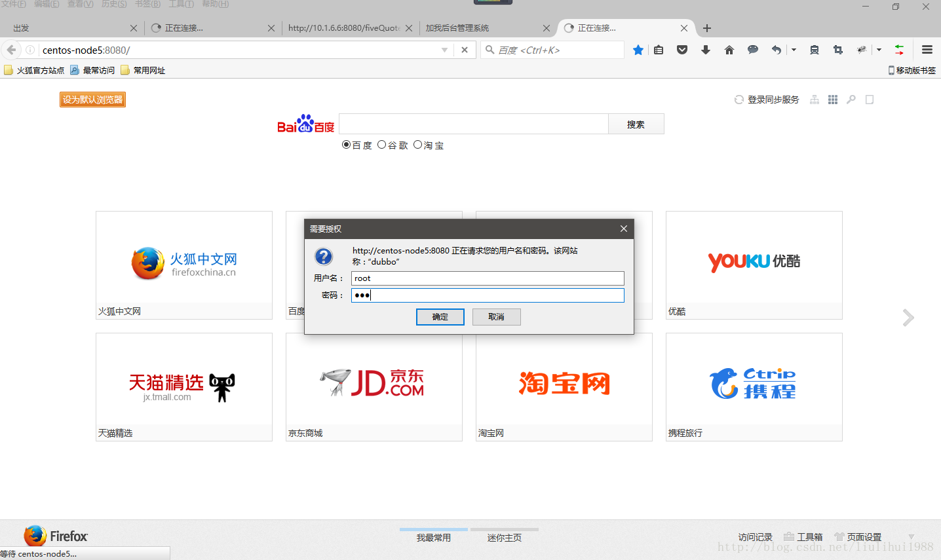Image resolution: width=941 pixels, height=560 pixels.
Task: Expand the undo icon dropdown arrow
Action: pyautogui.click(x=794, y=50)
